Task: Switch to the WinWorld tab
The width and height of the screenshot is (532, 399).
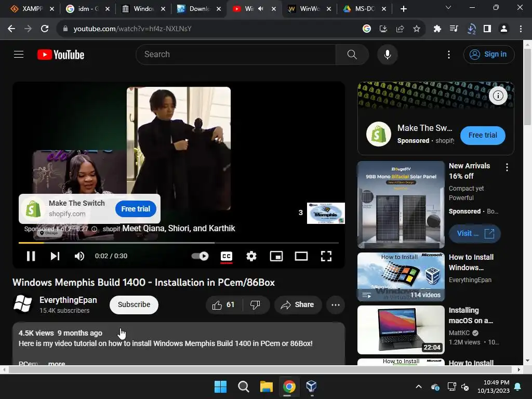Action: (308, 9)
